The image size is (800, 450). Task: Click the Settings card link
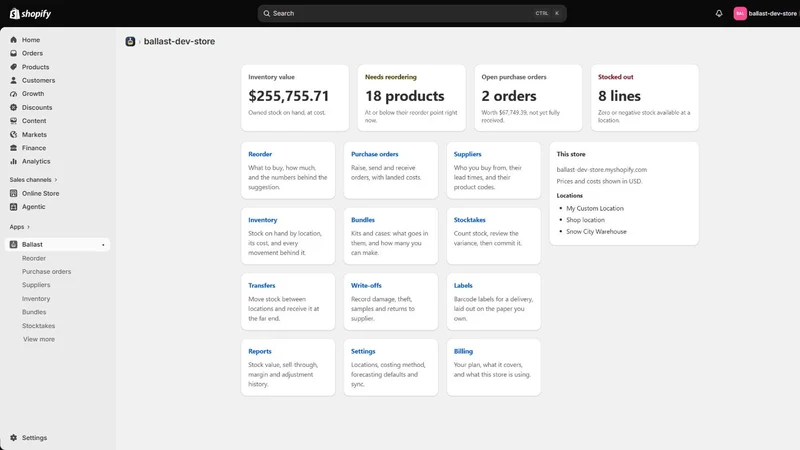click(363, 352)
